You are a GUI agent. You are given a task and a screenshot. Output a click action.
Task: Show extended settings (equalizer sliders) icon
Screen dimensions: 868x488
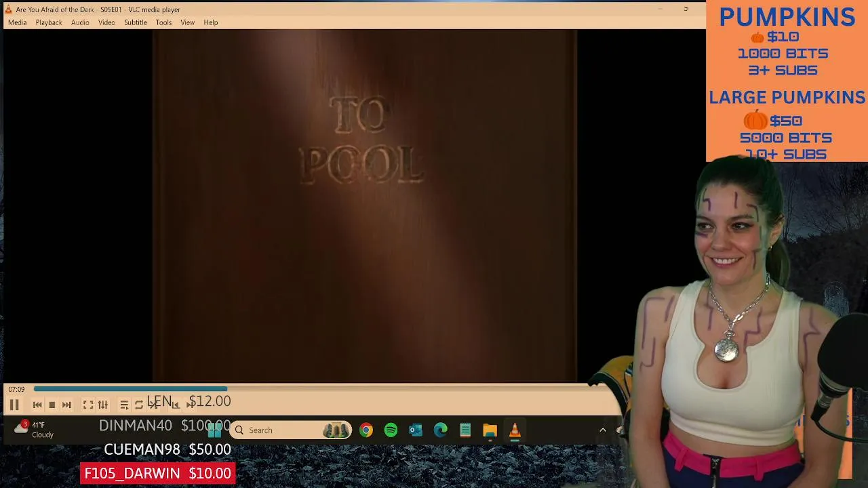tap(103, 405)
